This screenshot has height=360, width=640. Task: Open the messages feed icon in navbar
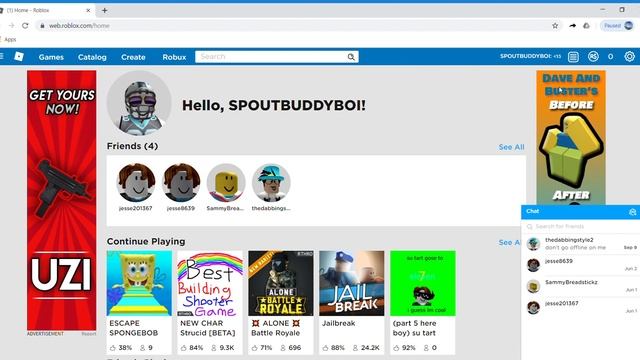coord(573,57)
